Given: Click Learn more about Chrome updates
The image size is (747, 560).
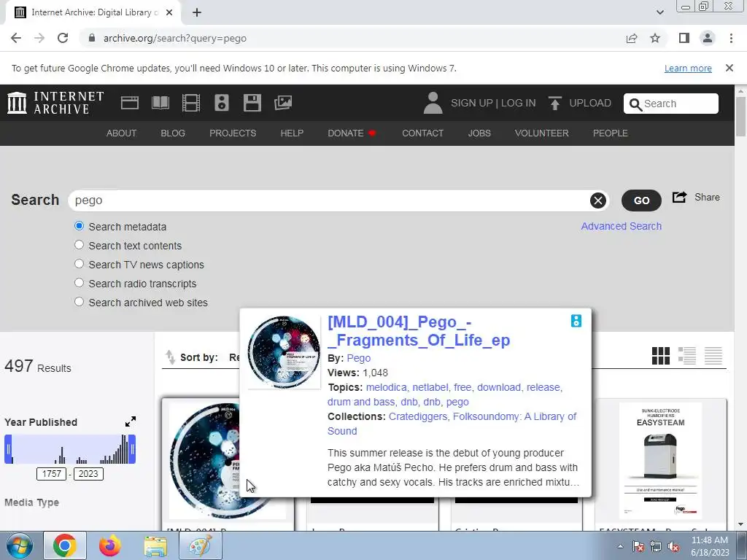Looking at the screenshot, I should 688,68.
